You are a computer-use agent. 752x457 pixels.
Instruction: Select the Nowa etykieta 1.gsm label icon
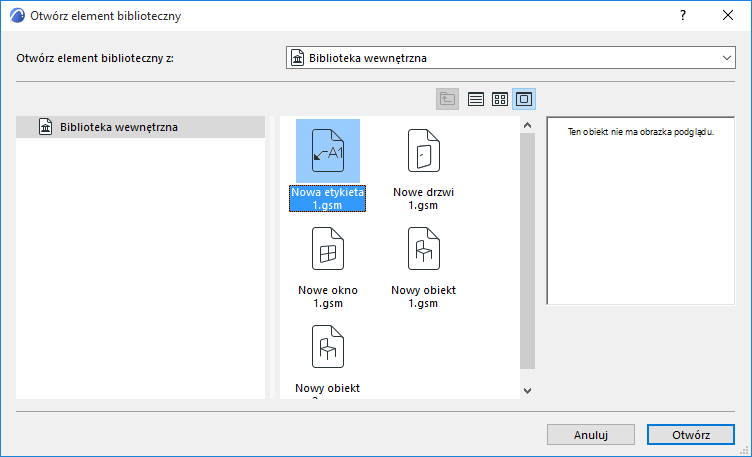[328, 151]
